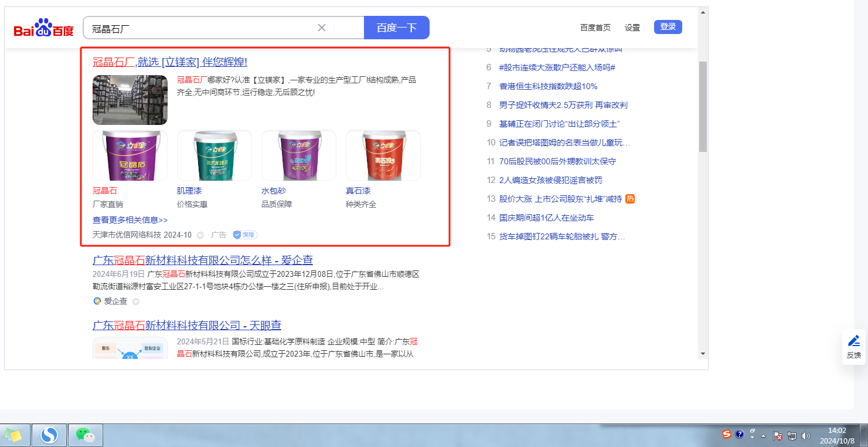Open hot search #股市连续大涨散户还能入场吗#
This screenshot has height=447, width=868.
tap(557, 67)
